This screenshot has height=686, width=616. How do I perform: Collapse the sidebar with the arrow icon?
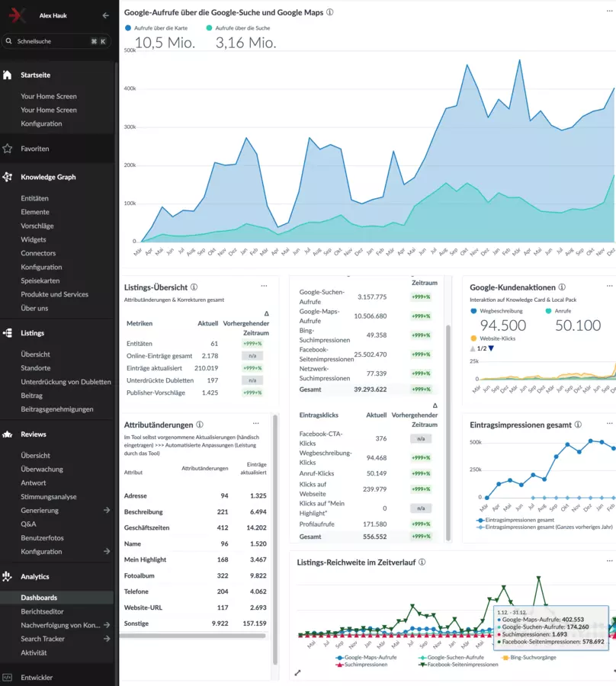click(x=105, y=15)
